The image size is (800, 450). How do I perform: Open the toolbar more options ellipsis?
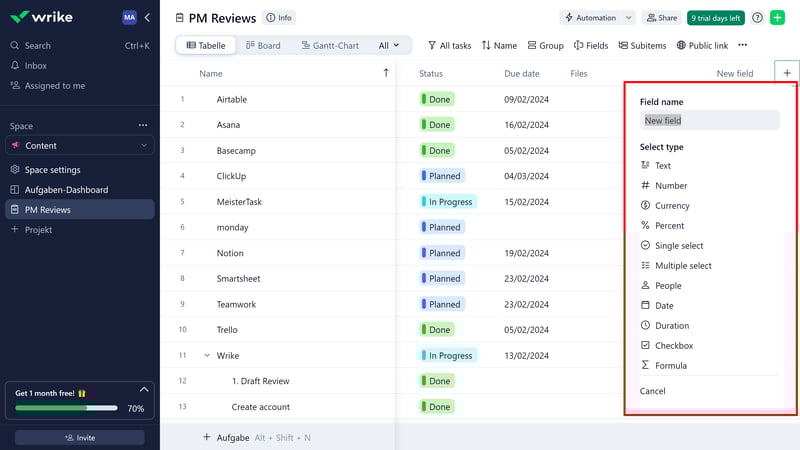(742, 45)
